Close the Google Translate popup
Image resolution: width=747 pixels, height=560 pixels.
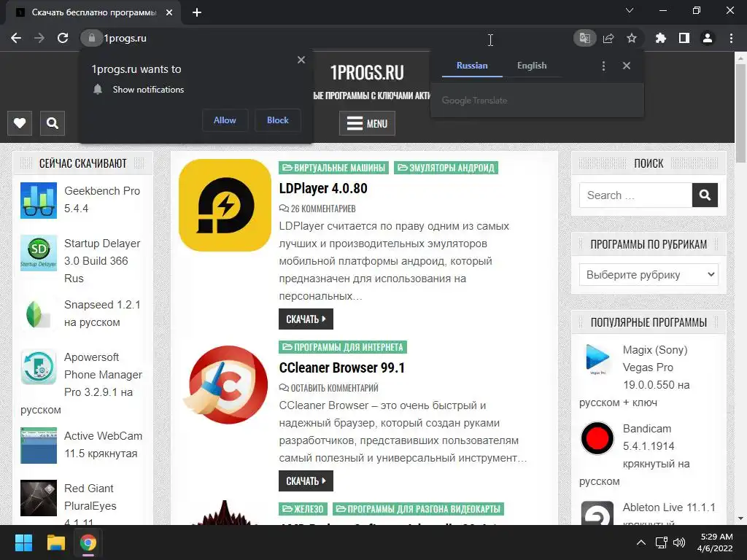coord(627,66)
